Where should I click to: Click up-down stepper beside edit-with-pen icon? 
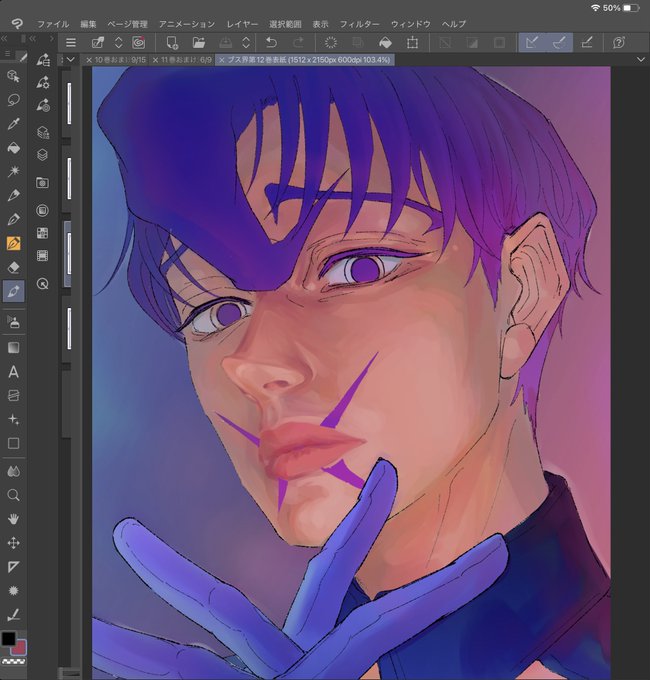click(x=118, y=42)
